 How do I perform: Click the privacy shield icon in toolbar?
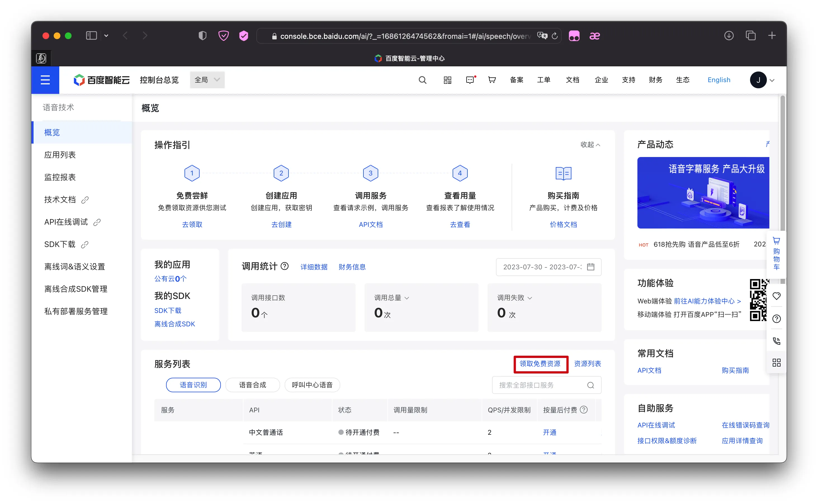(x=202, y=36)
